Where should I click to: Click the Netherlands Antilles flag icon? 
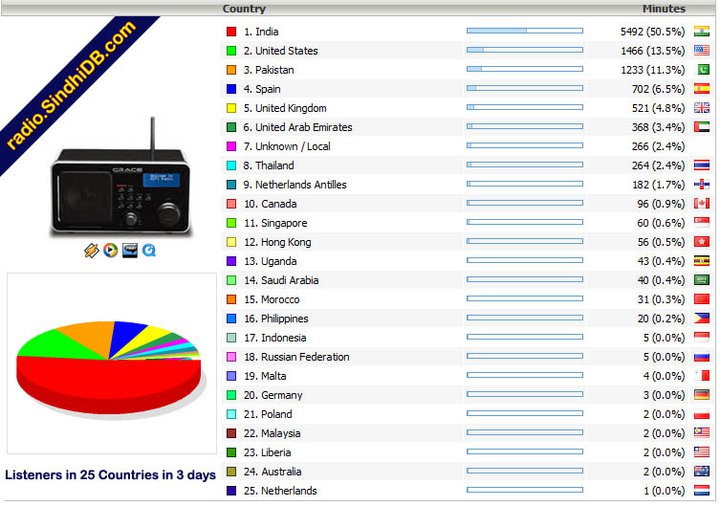(702, 185)
